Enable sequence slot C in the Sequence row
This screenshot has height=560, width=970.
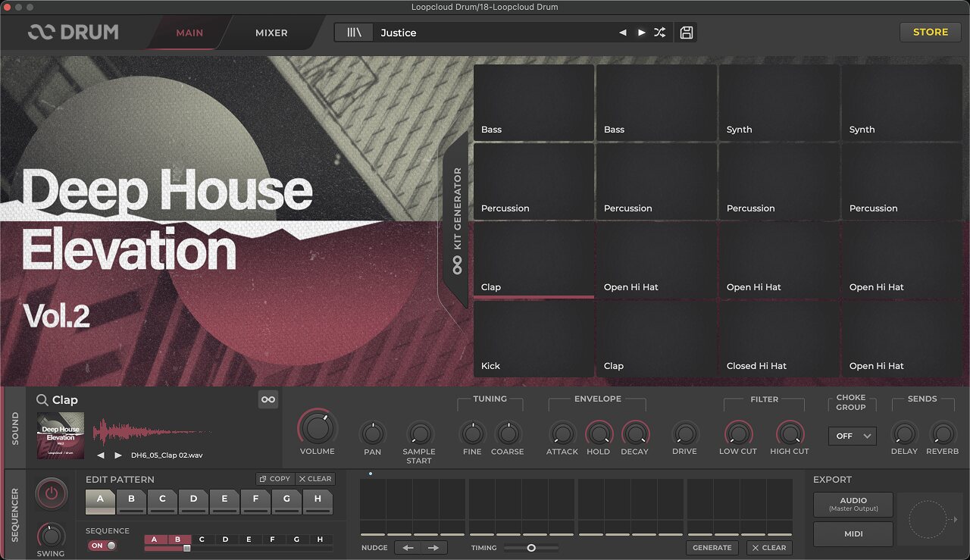point(202,540)
